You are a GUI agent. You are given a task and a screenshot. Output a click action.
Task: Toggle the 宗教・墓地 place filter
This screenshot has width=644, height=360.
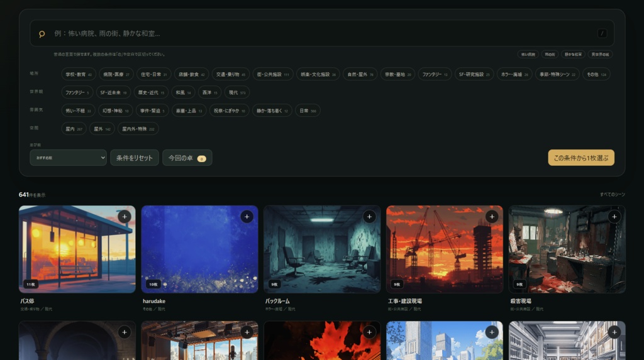click(397, 74)
